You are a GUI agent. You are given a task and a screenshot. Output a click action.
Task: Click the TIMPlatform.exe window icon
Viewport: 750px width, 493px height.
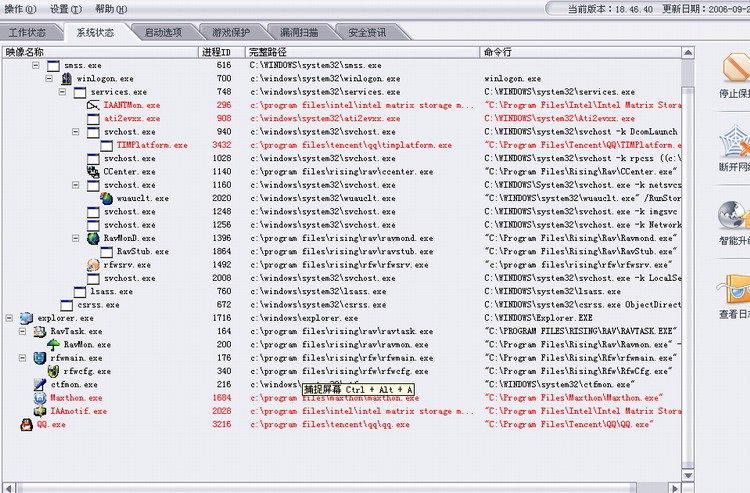[x=106, y=145]
